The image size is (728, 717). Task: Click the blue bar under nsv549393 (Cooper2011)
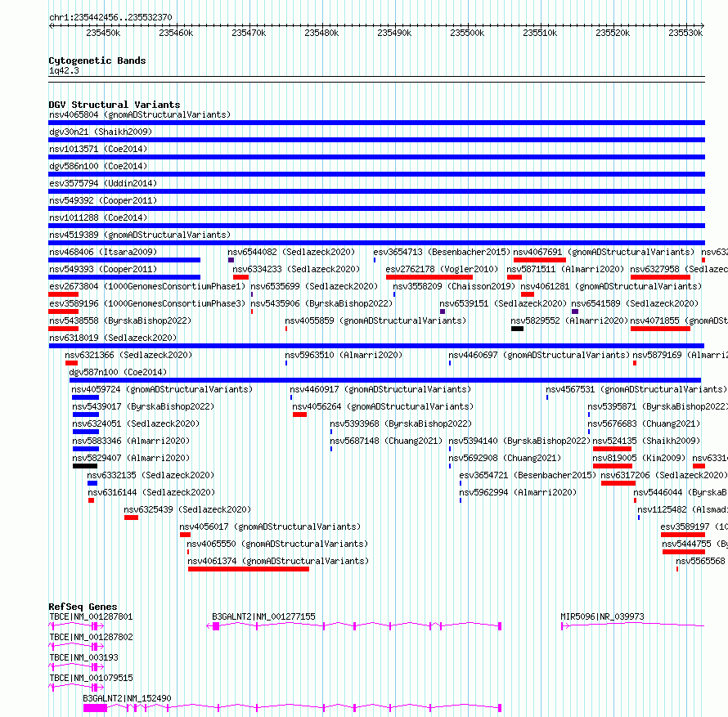124,277
